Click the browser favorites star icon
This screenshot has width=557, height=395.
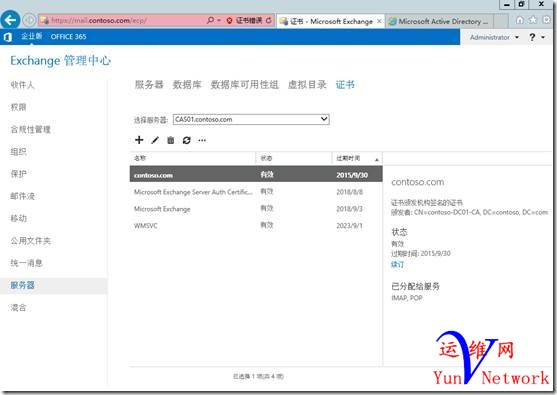[533, 20]
